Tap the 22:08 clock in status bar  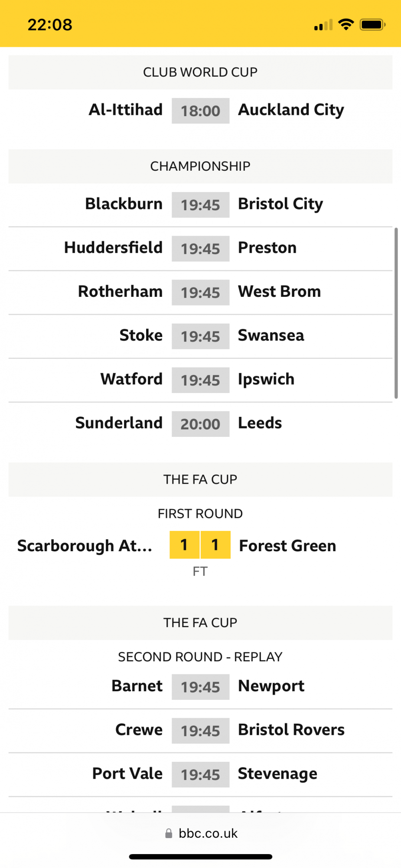click(50, 25)
